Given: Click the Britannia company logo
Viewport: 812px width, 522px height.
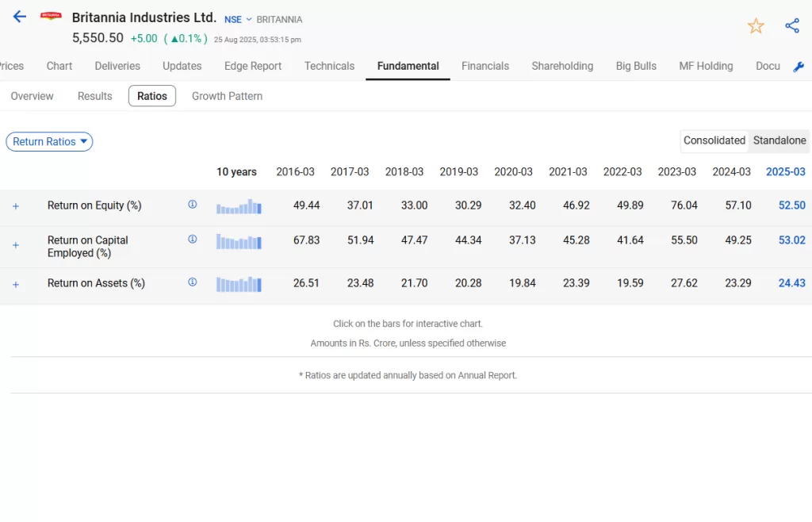Looking at the screenshot, I should point(51,16).
